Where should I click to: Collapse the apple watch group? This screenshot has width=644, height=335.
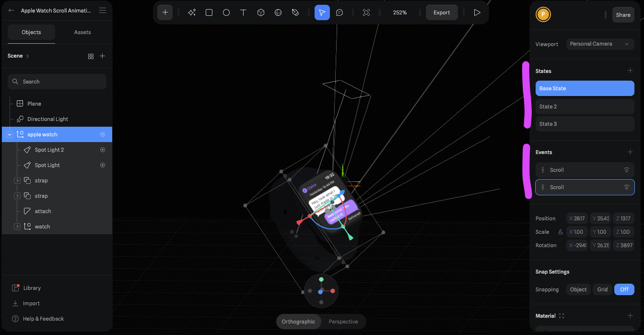(x=10, y=134)
